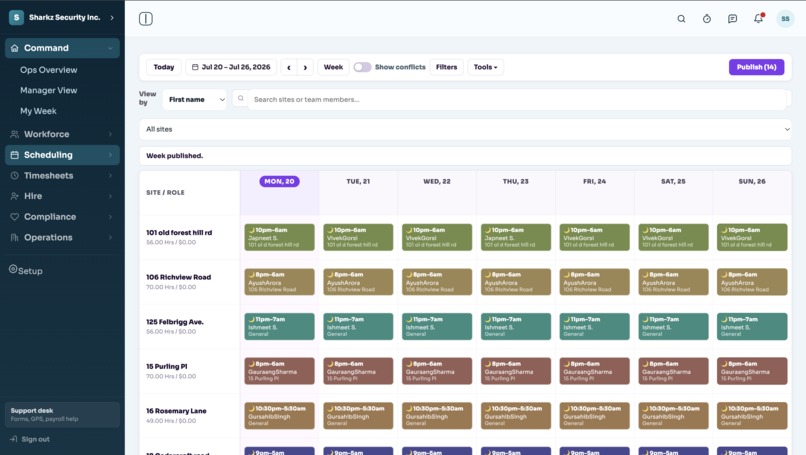Click the 16 Rosemary Lane site row

pos(189,415)
